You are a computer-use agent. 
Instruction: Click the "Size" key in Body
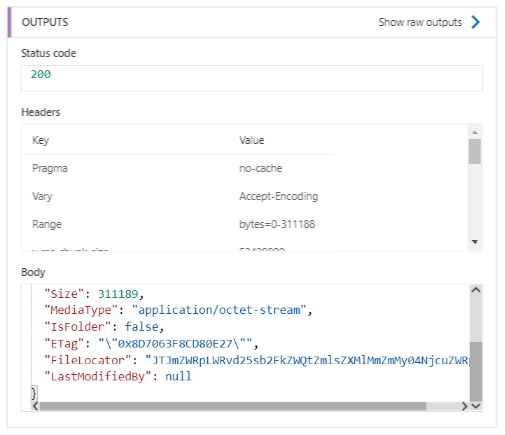[x=64, y=294]
